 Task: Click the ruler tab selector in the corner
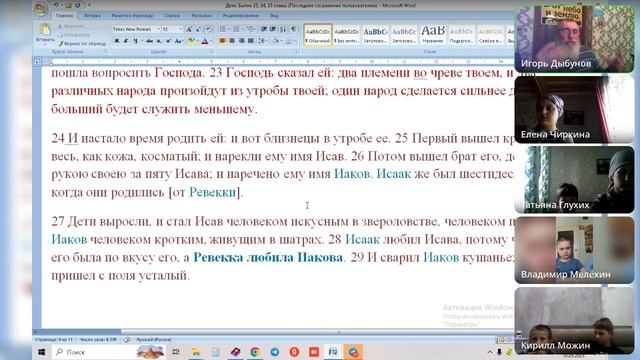tap(37, 62)
